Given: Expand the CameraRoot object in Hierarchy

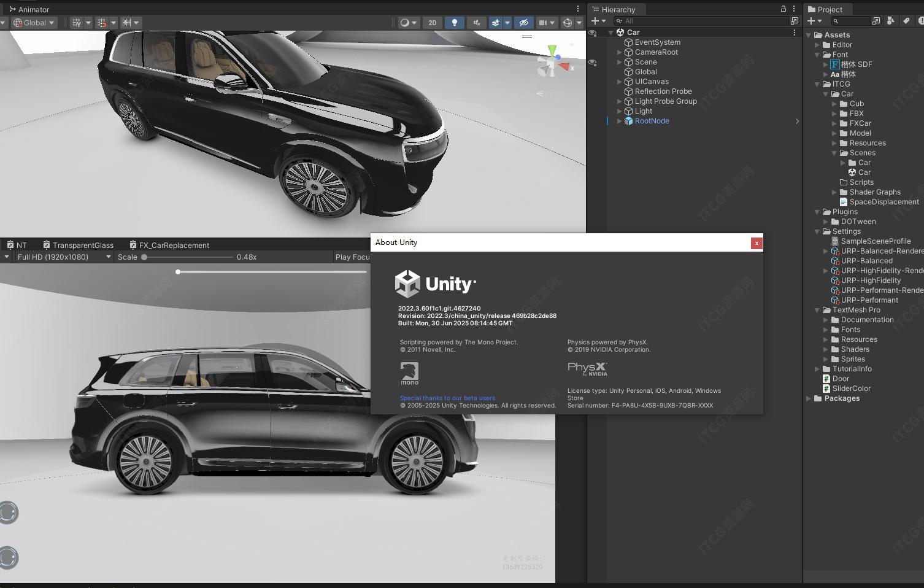Looking at the screenshot, I should click(x=619, y=52).
